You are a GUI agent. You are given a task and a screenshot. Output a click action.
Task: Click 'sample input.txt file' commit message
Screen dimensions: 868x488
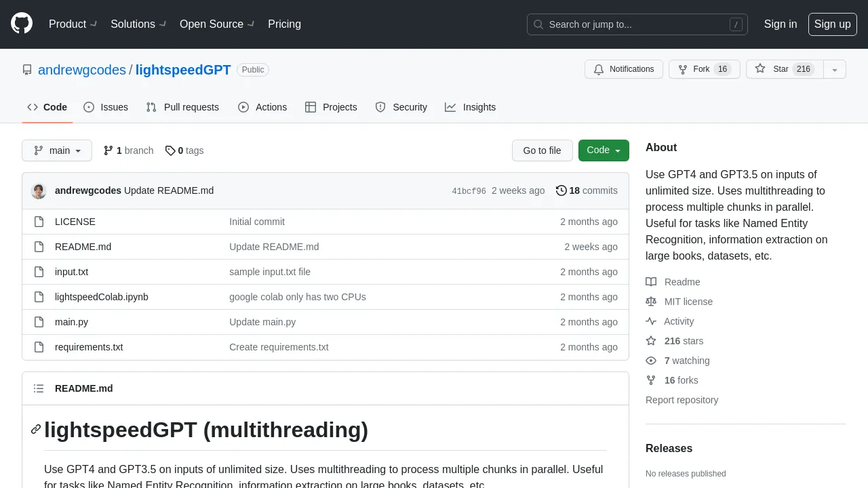point(270,272)
